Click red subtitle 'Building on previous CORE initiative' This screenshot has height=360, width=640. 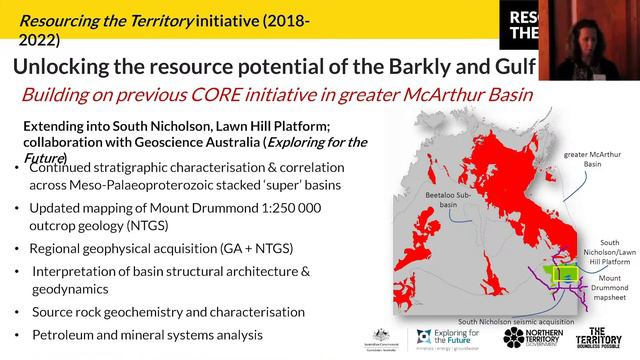[277, 95]
